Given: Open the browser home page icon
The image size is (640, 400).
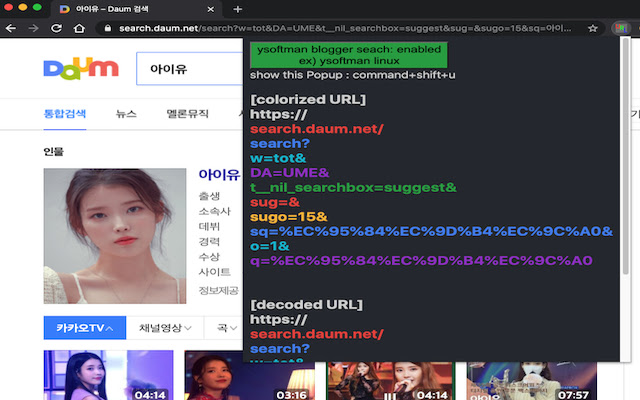Looking at the screenshot, I should (79, 28).
